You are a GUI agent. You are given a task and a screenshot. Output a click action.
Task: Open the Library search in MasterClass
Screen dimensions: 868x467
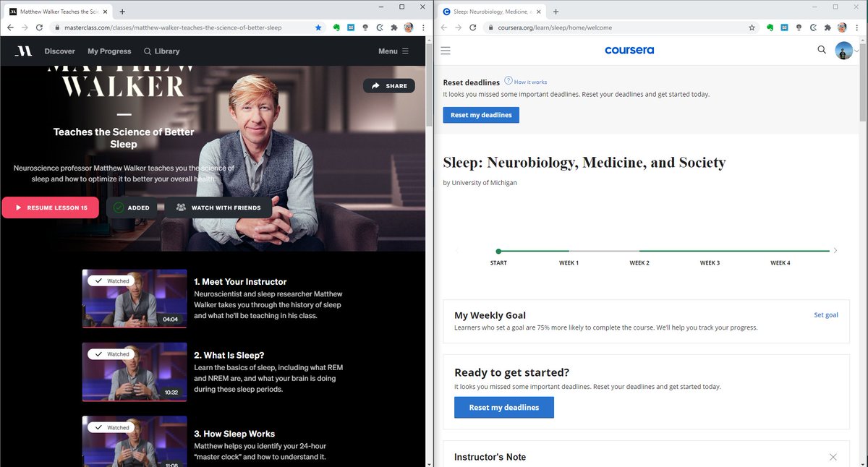tap(161, 51)
